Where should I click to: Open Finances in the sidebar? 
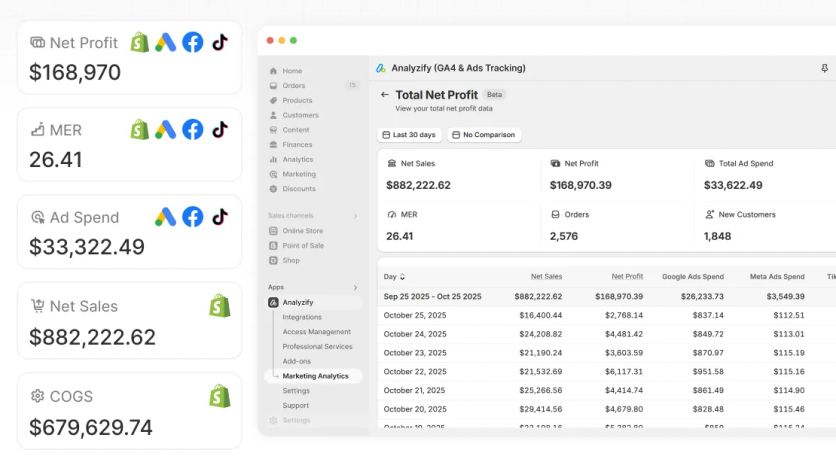[x=298, y=145]
